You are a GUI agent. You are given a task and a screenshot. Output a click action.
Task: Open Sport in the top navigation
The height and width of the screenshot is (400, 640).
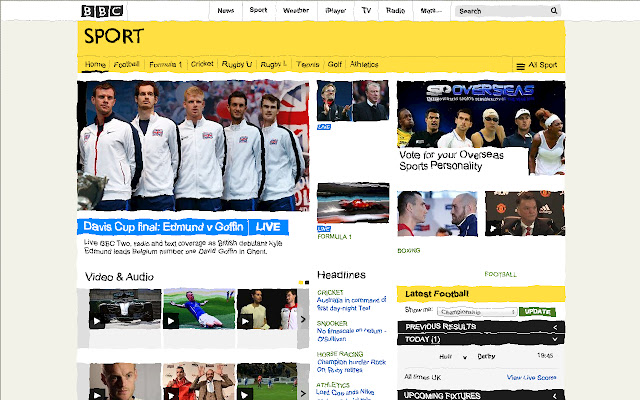coord(258,10)
